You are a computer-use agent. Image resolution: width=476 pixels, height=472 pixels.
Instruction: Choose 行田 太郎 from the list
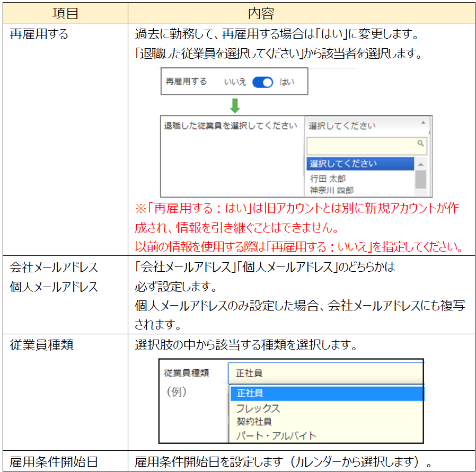328,179
